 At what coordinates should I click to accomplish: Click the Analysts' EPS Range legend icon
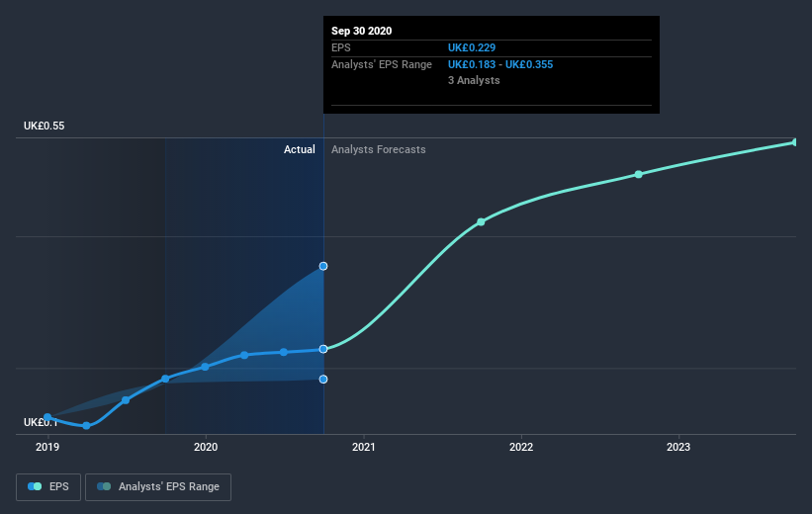104,486
